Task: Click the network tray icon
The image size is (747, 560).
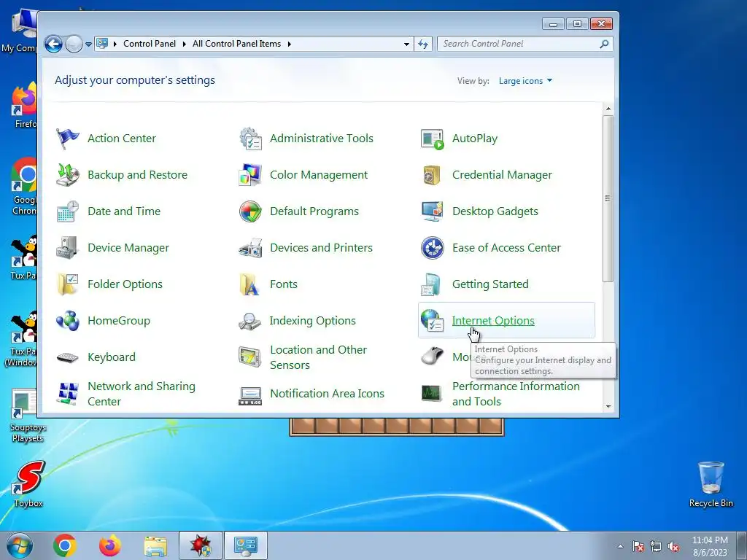Action: (656, 547)
